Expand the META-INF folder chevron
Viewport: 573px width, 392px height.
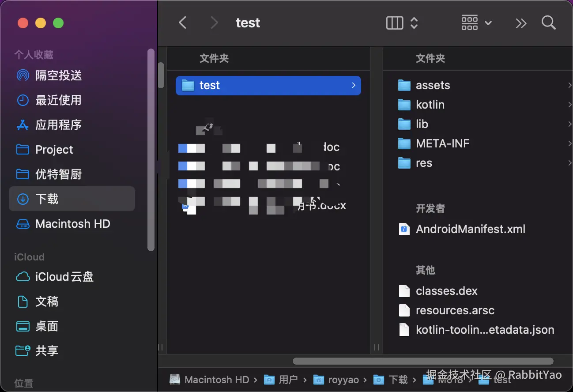[x=570, y=143]
